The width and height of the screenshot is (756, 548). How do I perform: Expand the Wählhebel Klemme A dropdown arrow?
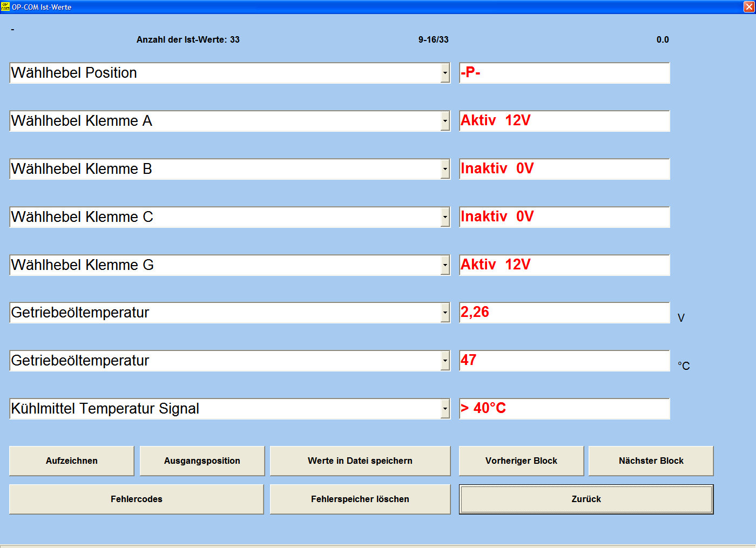445,121
